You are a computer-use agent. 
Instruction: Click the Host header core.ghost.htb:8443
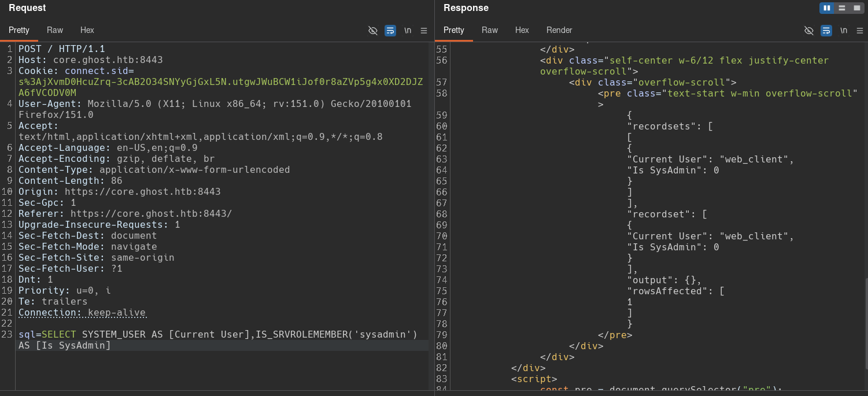[x=91, y=60]
